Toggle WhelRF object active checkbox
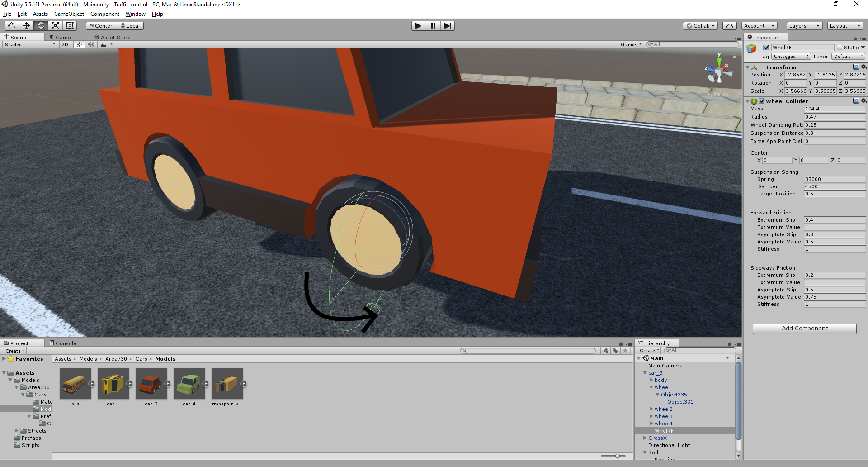This screenshot has width=868, height=467. coord(766,48)
